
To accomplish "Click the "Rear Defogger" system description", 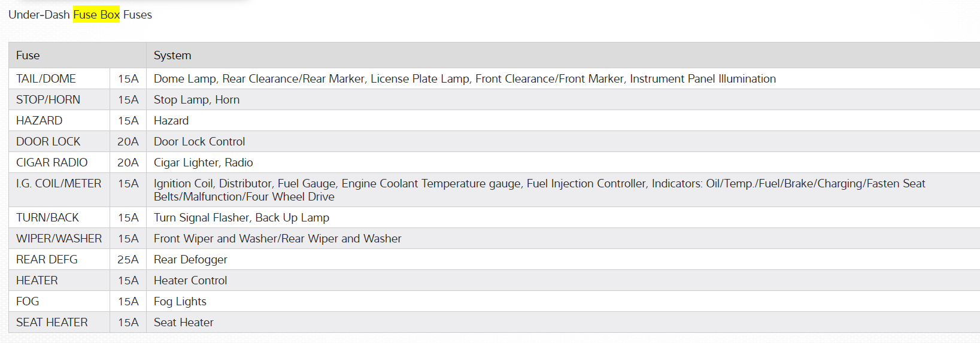I will [190, 259].
